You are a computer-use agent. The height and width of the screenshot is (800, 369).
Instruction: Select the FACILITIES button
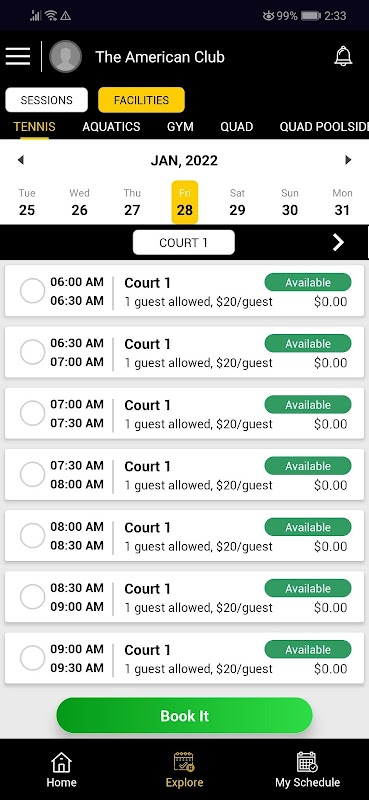tap(141, 100)
